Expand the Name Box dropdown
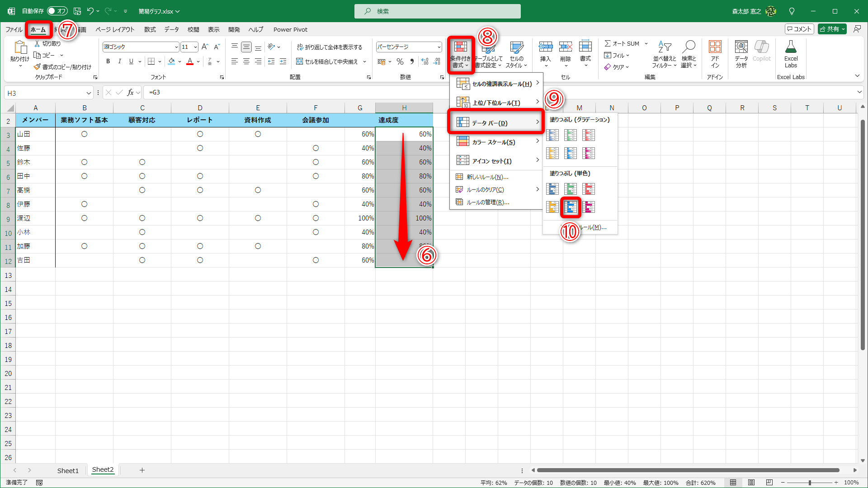 pyautogui.click(x=89, y=93)
